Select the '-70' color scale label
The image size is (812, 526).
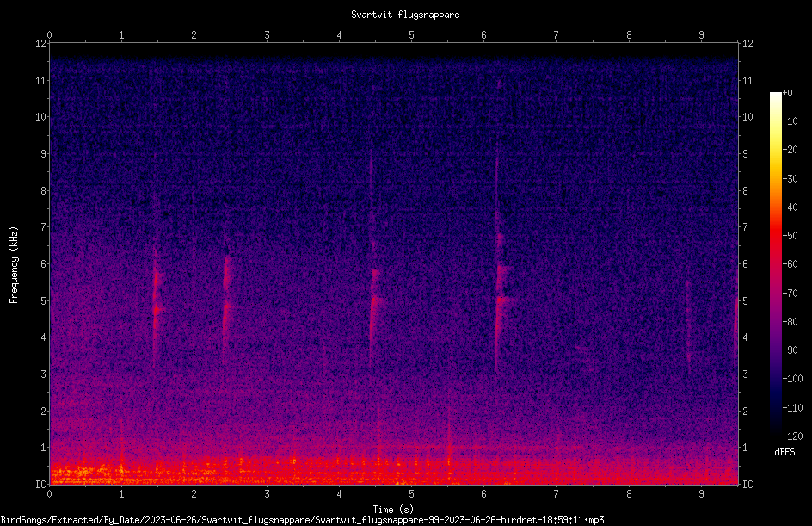[790, 294]
